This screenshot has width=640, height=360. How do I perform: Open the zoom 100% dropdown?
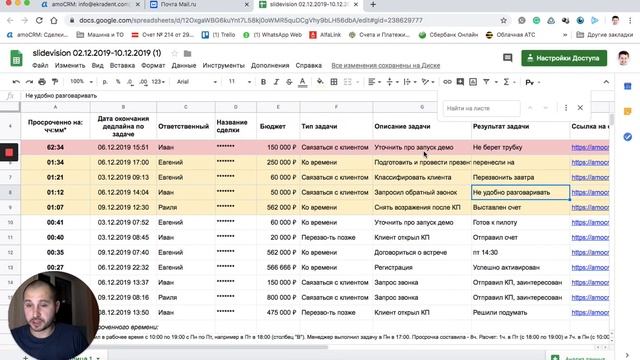pos(81,82)
